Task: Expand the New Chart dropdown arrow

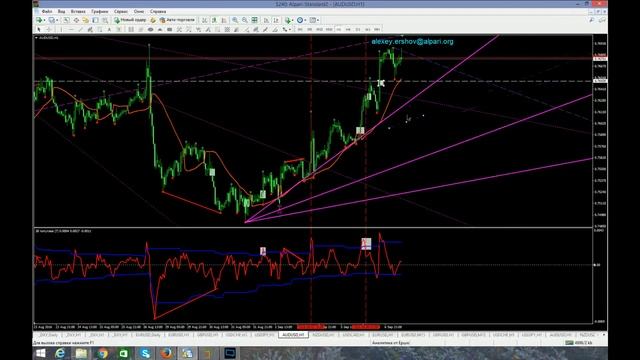Action: point(44,20)
